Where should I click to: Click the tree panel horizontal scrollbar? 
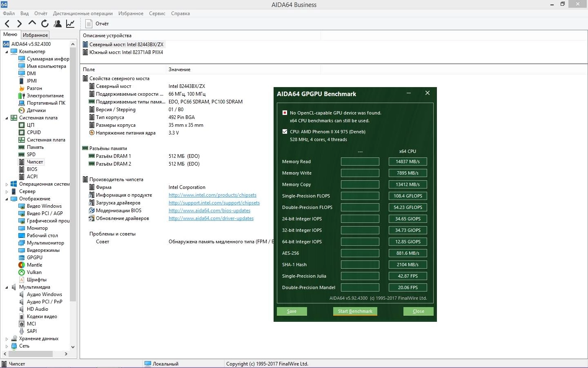[x=31, y=354]
